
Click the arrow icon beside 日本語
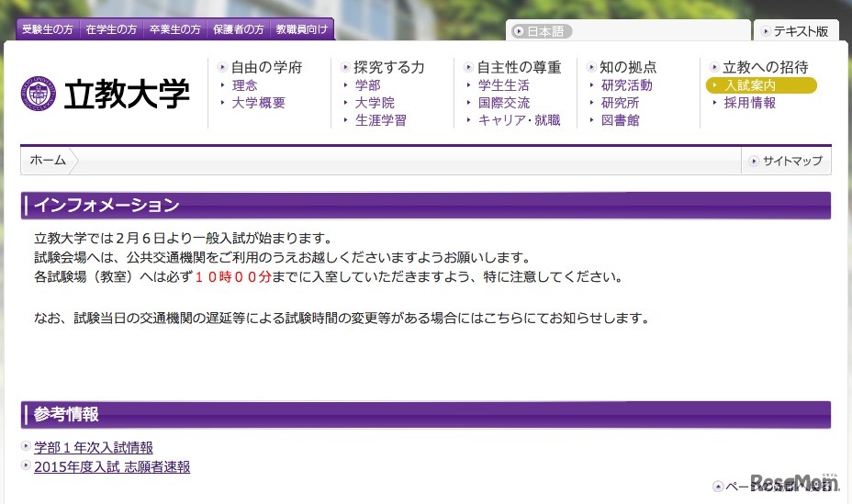pos(519,31)
